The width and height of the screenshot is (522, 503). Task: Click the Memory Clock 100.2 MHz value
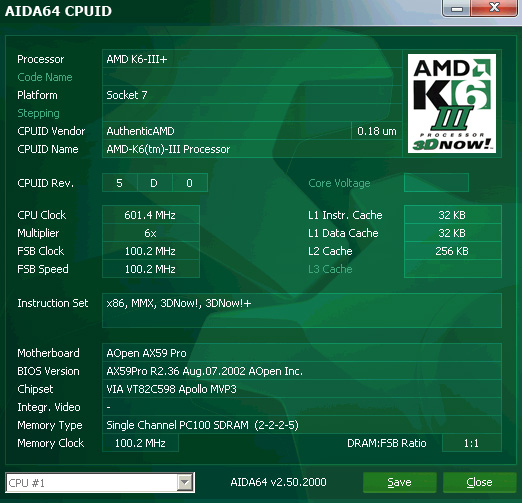(x=140, y=443)
